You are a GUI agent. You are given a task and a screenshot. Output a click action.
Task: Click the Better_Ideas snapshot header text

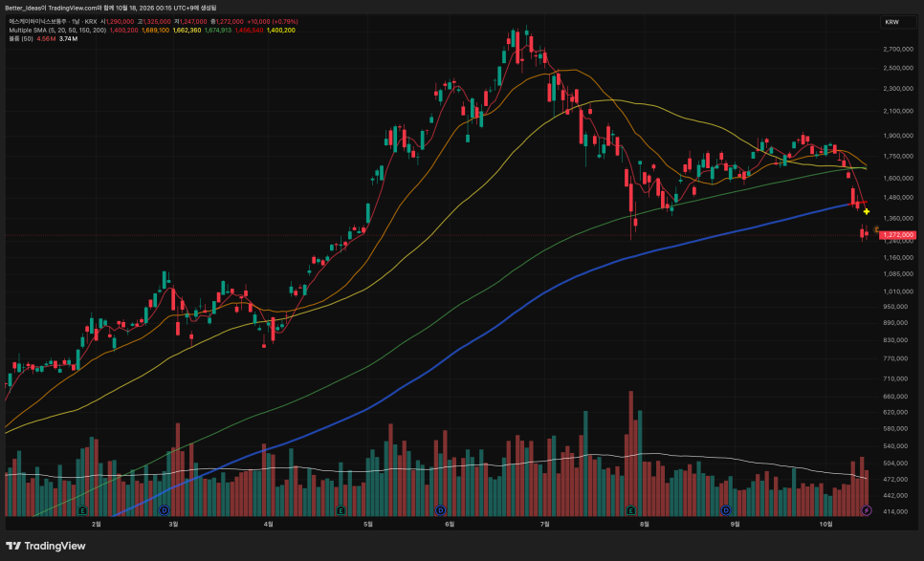click(111, 8)
